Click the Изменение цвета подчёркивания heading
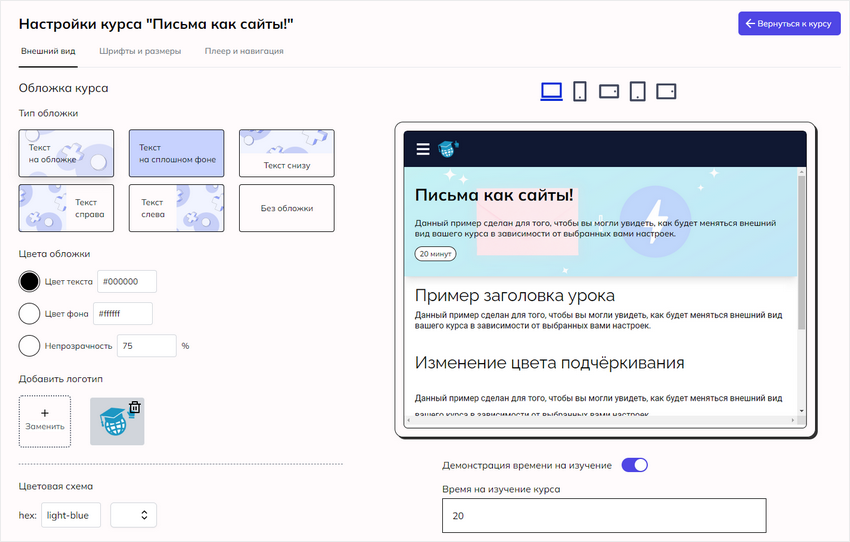Viewport: 850px width, 542px height. 549,363
